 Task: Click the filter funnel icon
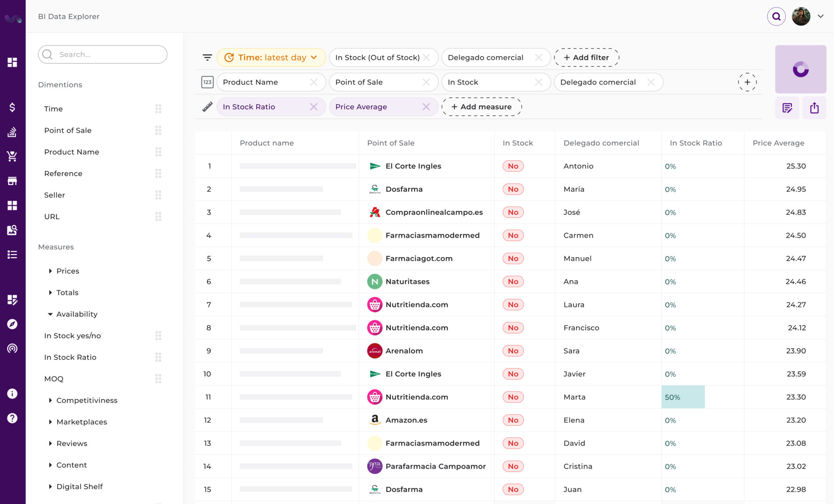click(208, 57)
